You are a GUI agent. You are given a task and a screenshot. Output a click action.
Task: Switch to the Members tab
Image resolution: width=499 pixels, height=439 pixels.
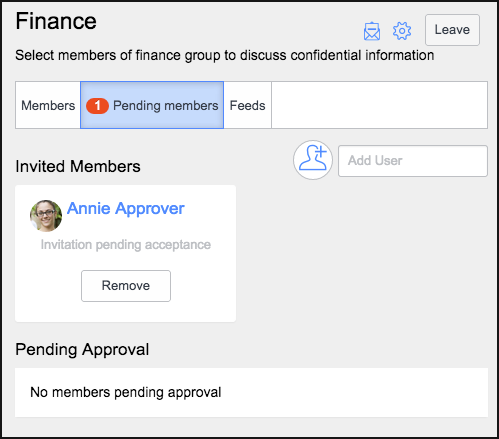[48, 105]
